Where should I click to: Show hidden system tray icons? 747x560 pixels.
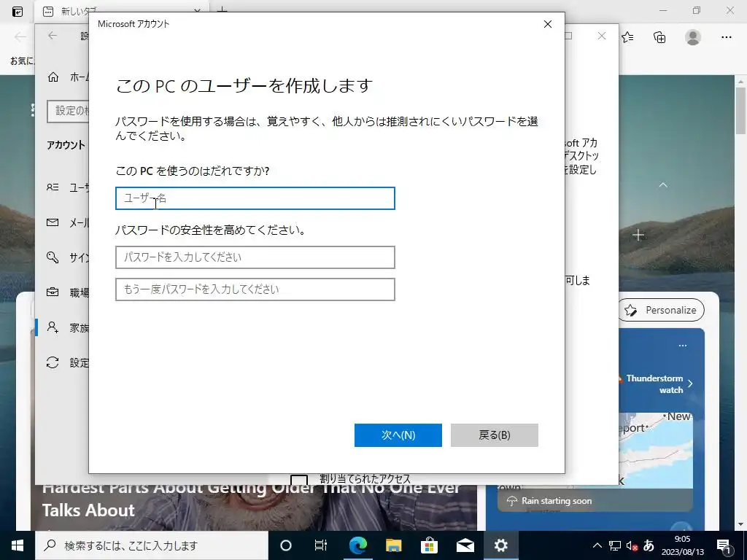pyautogui.click(x=597, y=545)
